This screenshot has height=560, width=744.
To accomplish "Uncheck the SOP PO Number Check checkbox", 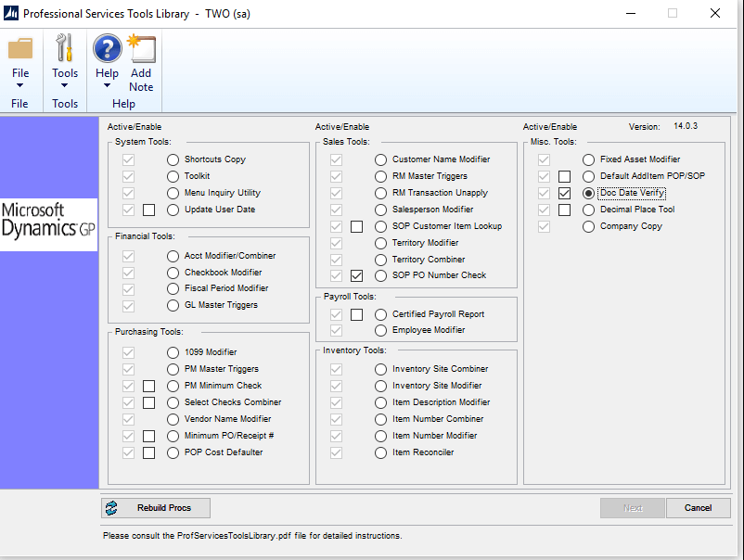I will [x=356, y=276].
